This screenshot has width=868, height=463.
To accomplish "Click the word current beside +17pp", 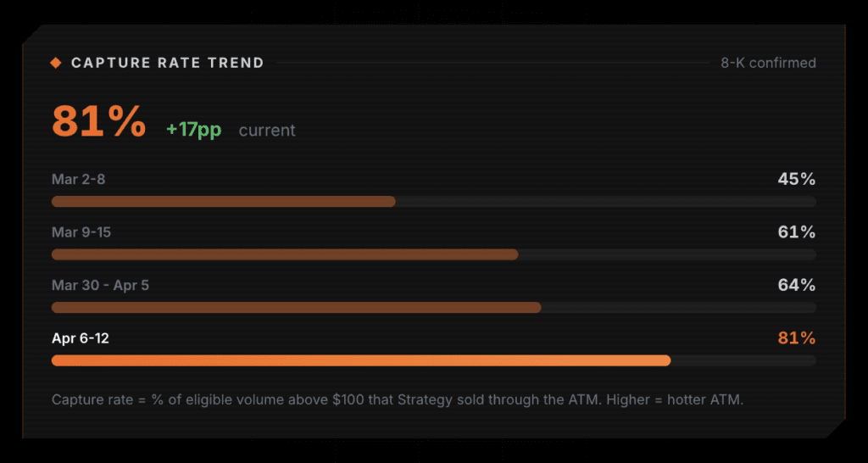I will click(x=267, y=131).
